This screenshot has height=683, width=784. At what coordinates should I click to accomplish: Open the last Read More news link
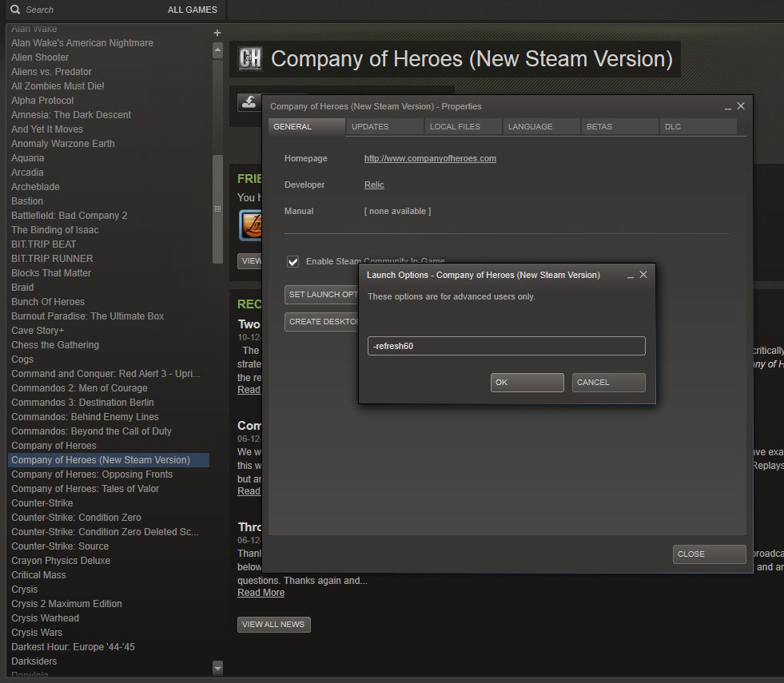pyautogui.click(x=261, y=593)
